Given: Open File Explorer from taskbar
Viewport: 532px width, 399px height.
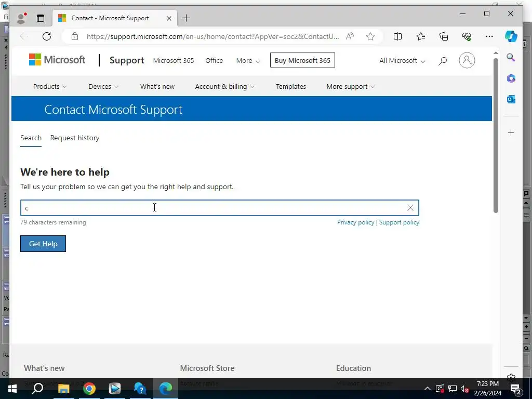Looking at the screenshot, I should pos(63,389).
